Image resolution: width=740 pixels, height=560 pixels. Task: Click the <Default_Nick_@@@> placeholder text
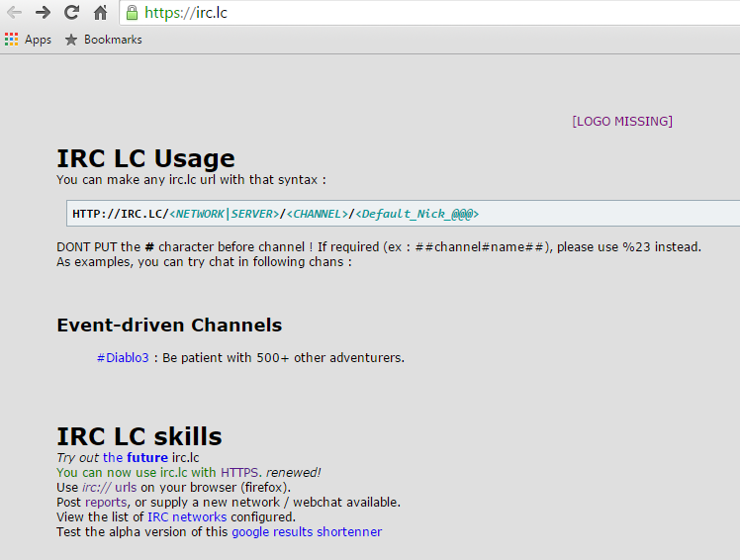(417, 214)
